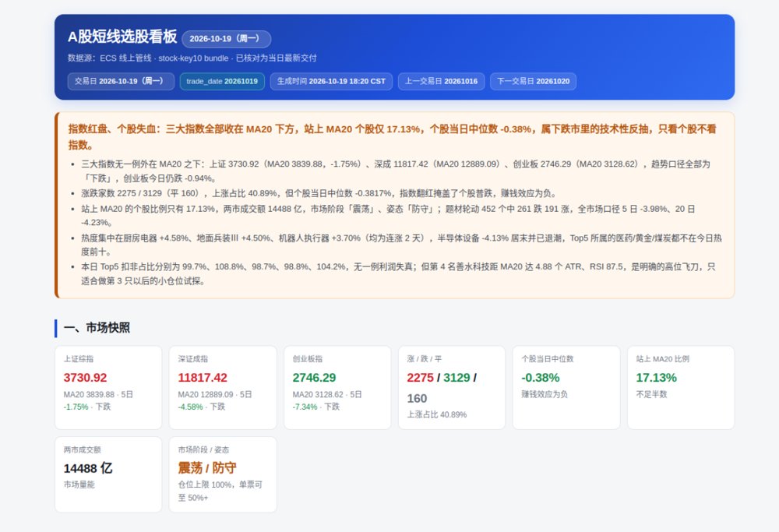Image resolution: width=779 pixels, height=532 pixels.
Task: Select the "trade_date 20261019" pill
Action: point(222,82)
